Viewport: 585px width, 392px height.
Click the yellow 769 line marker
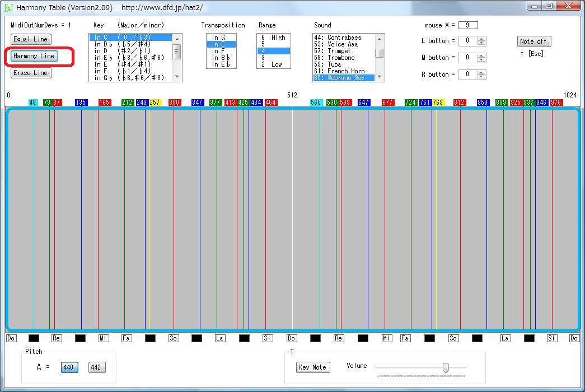(438, 102)
